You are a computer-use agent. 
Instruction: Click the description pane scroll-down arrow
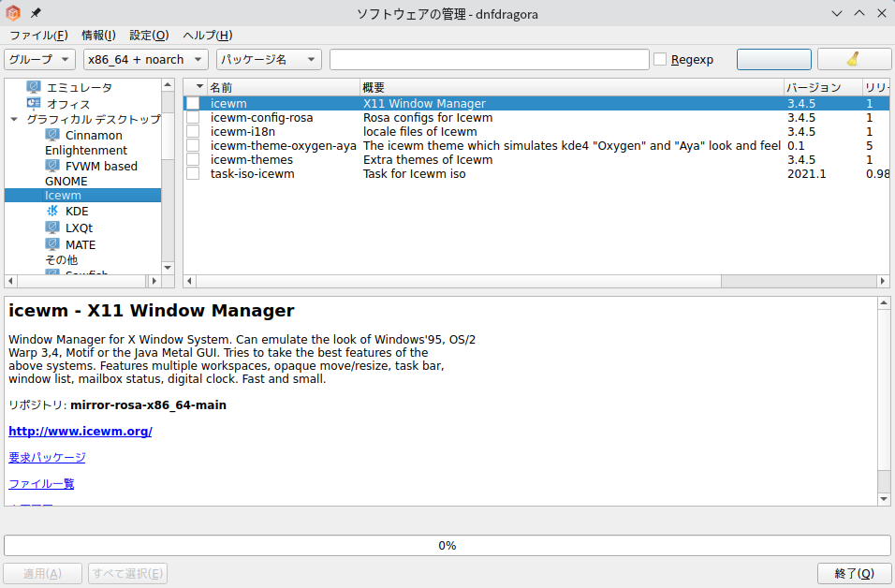pyautogui.click(x=884, y=499)
